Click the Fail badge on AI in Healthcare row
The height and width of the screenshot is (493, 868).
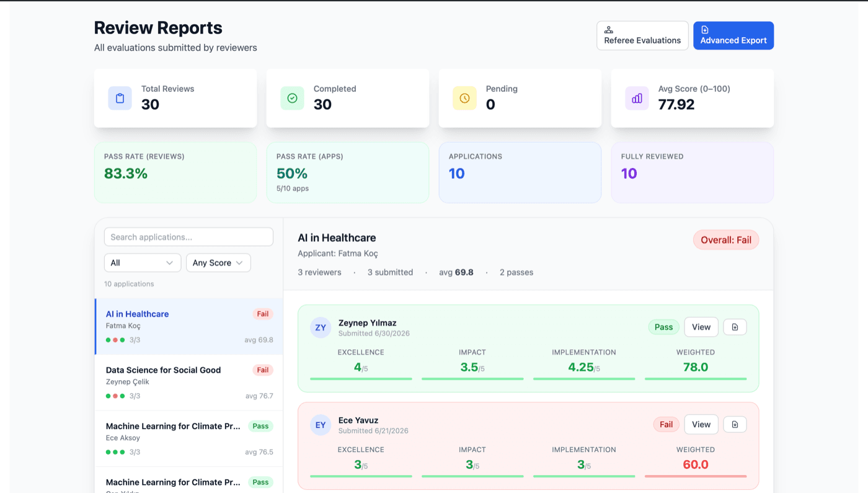263,314
